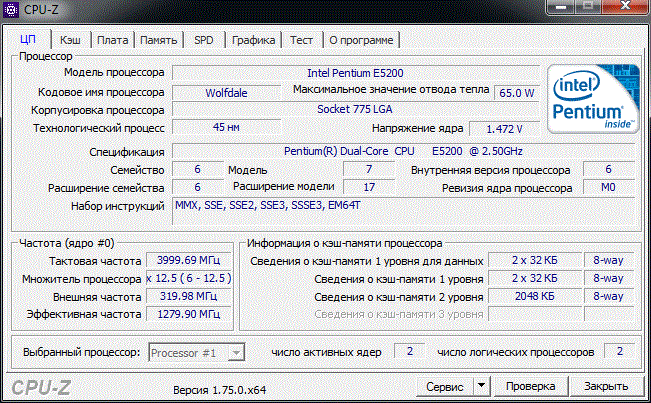This screenshot has width=651, height=403.
Task: Open the Тест tab
Action: (x=301, y=40)
